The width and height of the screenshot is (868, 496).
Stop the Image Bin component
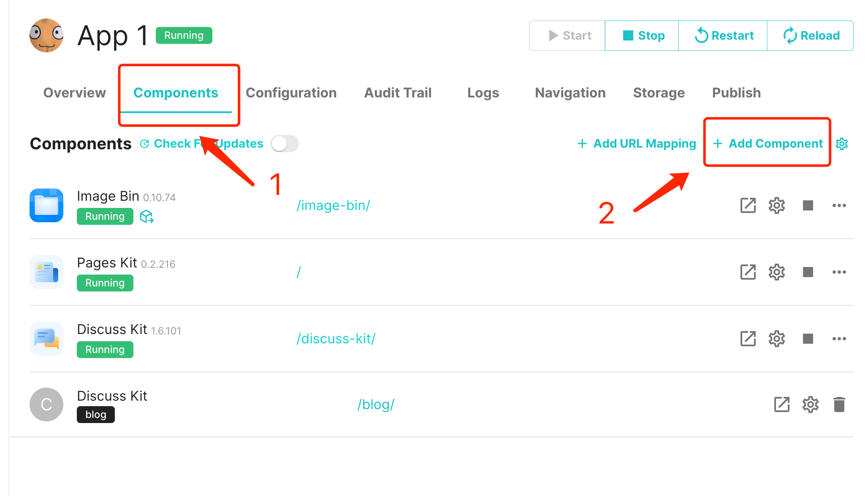click(x=808, y=205)
